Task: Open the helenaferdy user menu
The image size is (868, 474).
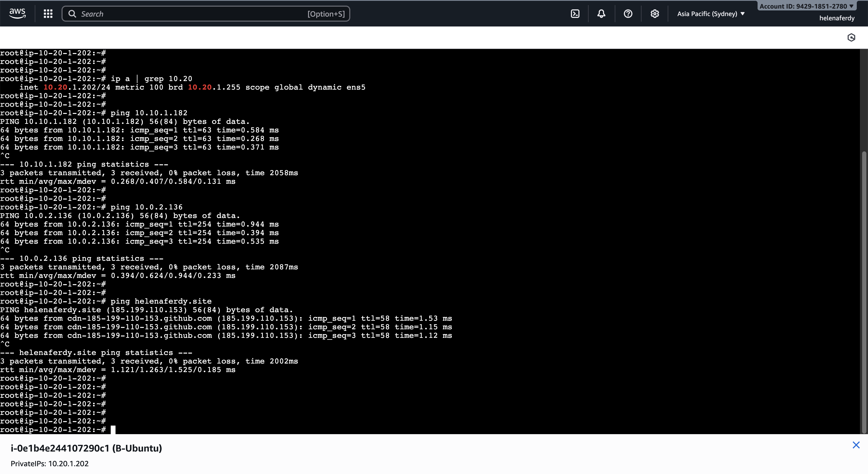Action: coord(837,18)
